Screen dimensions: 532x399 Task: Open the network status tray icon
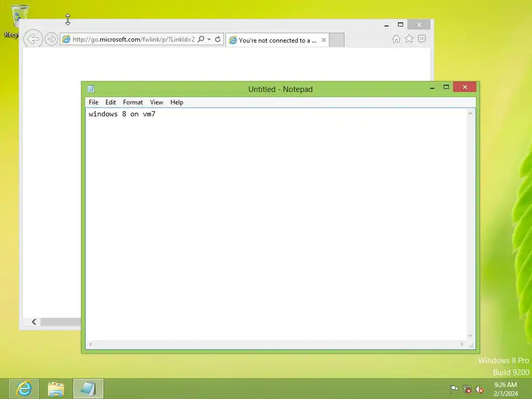coord(467,389)
